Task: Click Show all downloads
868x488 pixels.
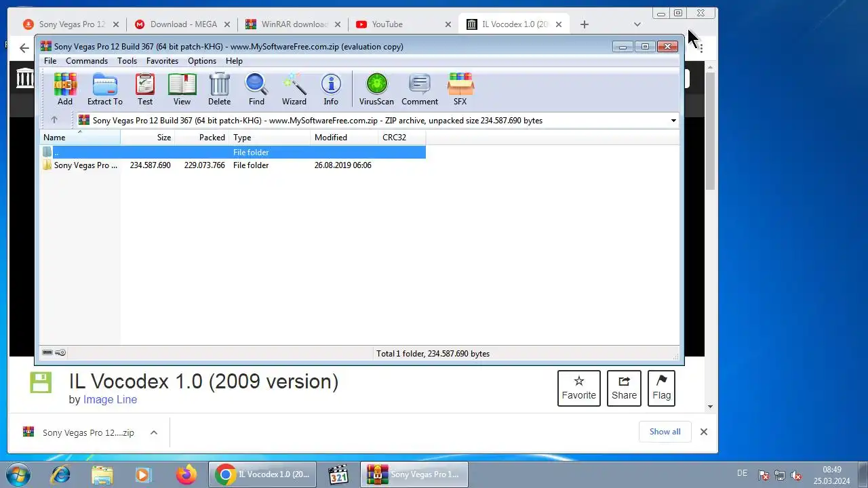Action: pyautogui.click(x=665, y=431)
